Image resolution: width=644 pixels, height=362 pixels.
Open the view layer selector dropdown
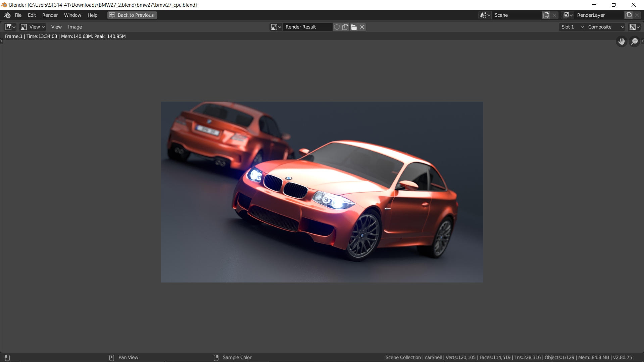(568, 15)
